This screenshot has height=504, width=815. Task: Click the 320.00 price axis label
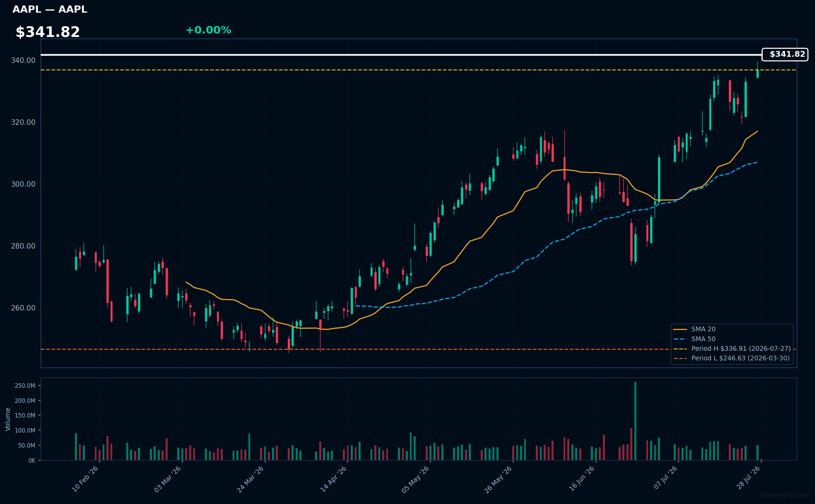click(x=23, y=122)
